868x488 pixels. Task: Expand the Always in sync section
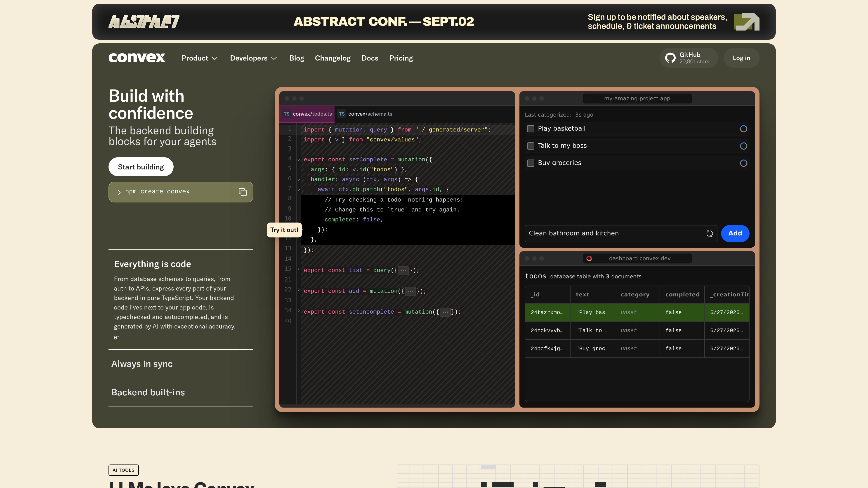(x=181, y=364)
